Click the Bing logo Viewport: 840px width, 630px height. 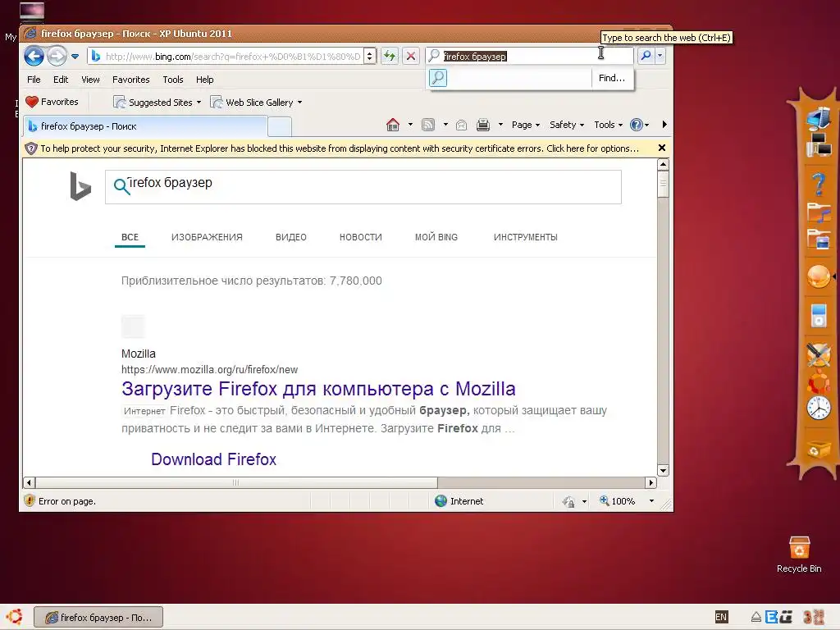(80, 186)
